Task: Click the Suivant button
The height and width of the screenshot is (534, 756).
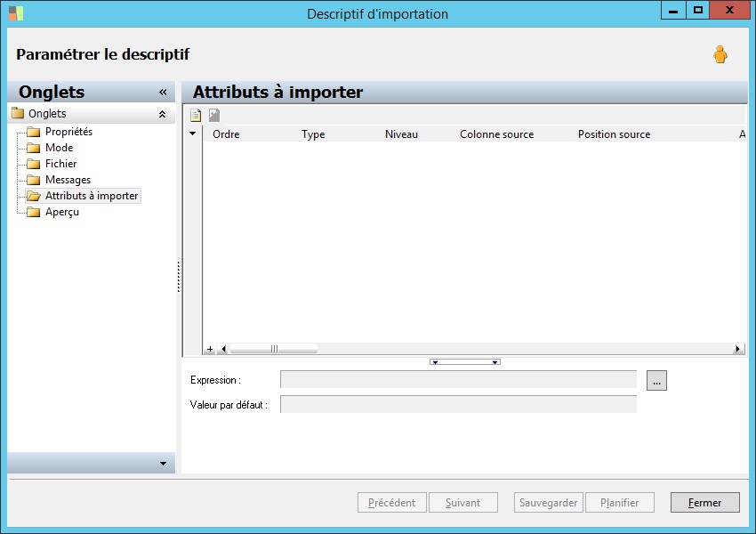Action: (x=463, y=503)
